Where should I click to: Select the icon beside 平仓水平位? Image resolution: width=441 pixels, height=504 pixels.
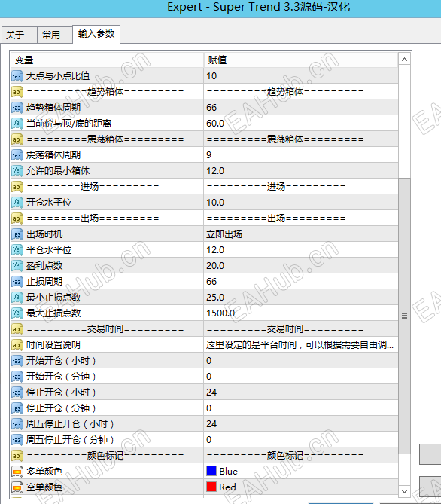(x=17, y=250)
